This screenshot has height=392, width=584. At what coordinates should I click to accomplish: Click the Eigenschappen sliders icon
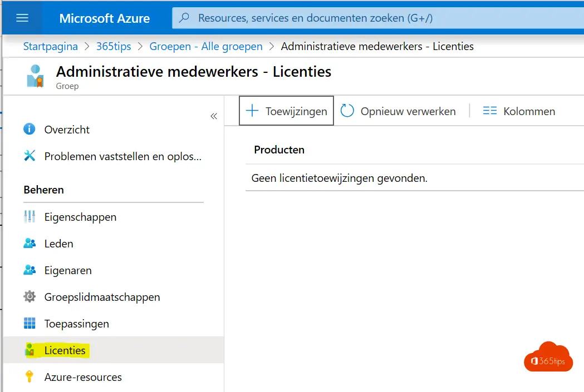tap(30, 216)
